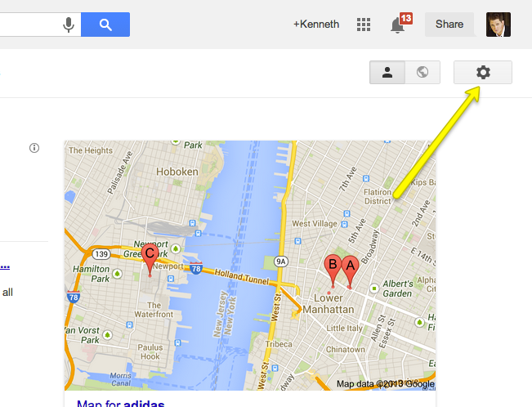Click the Interstate 78 shield near Holland Tunnel
The height and width of the screenshot is (407, 532).
tap(196, 269)
